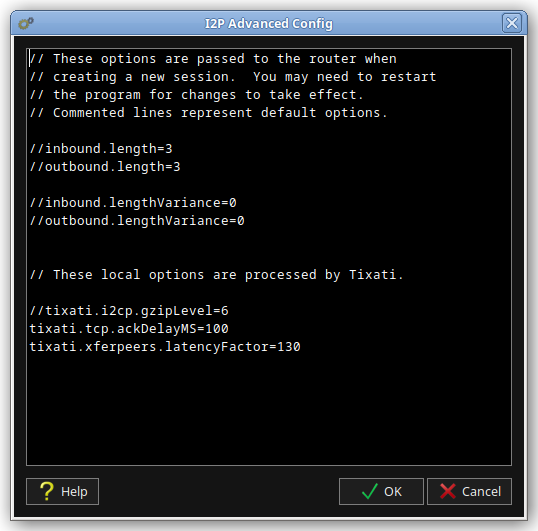Click the first comment line about router options

(213, 59)
